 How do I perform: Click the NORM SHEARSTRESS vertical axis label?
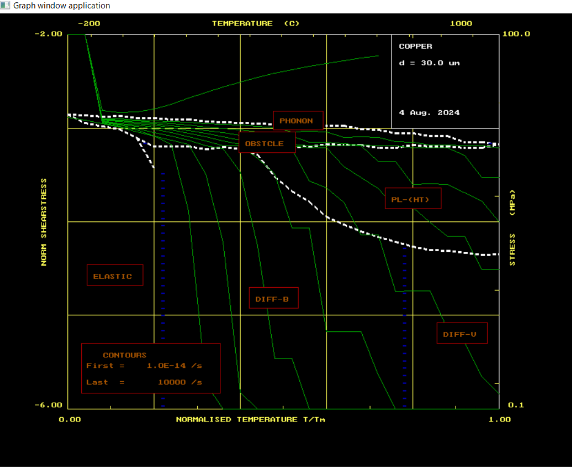click(x=44, y=222)
